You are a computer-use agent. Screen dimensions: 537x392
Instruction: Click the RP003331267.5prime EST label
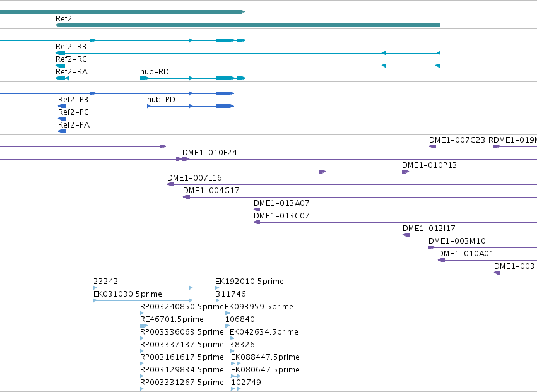(182, 383)
